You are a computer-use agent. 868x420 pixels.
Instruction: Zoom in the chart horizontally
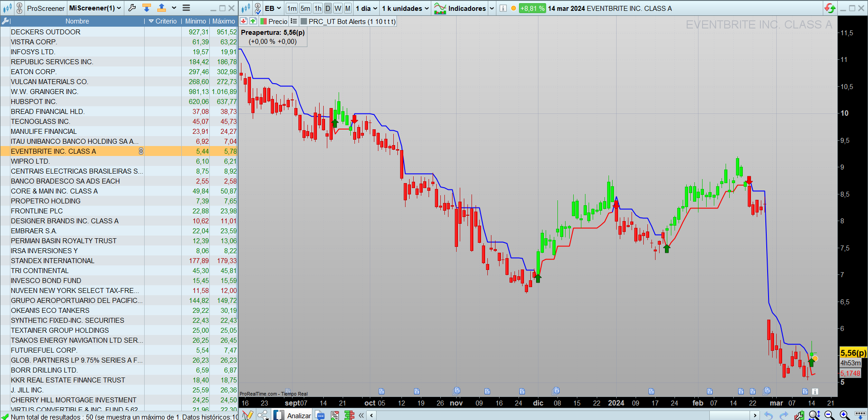[844, 415]
